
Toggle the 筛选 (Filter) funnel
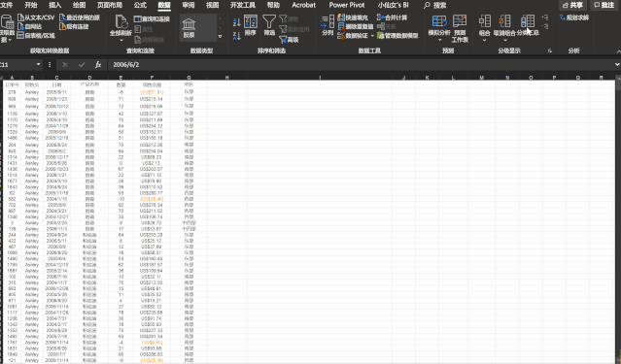[269, 25]
